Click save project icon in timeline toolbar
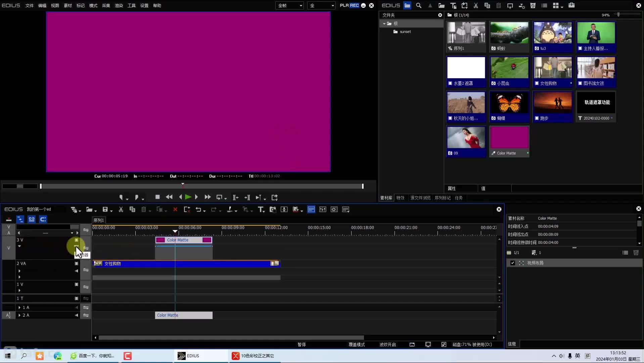Image resolution: width=644 pixels, height=363 pixels. pyautogui.click(x=105, y=209)
